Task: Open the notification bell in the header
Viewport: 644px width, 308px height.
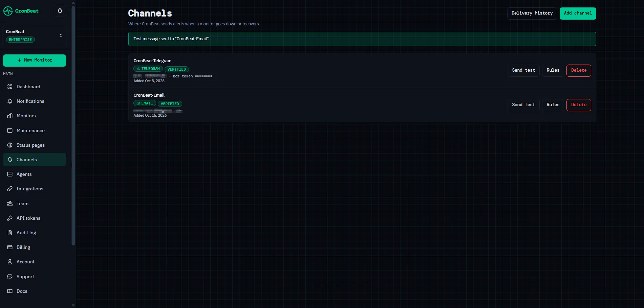Action: pyautogui.click(x=60, y=11)
